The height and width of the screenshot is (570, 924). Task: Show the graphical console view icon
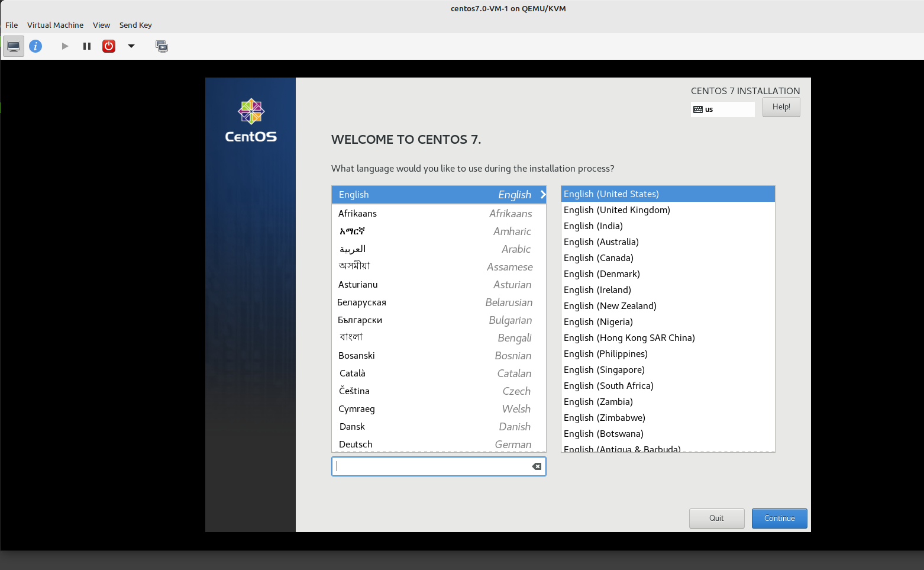[14, 46]
